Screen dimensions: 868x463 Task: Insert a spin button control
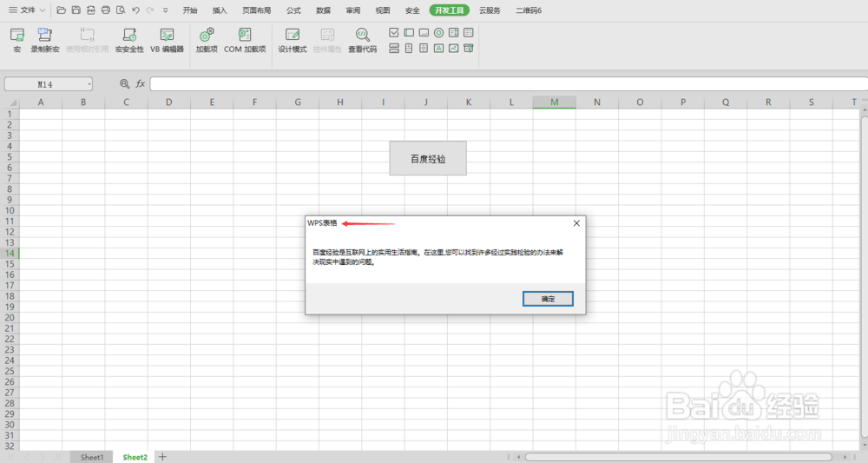409,48
